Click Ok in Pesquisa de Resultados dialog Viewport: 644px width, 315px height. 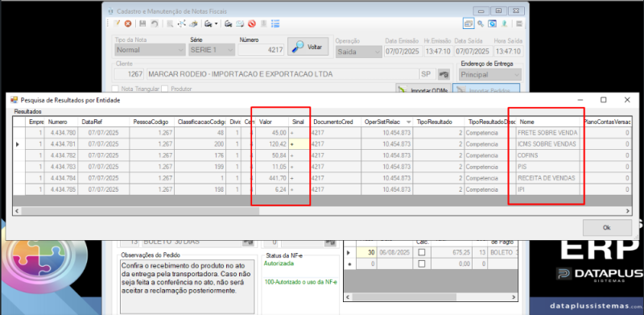607,227
